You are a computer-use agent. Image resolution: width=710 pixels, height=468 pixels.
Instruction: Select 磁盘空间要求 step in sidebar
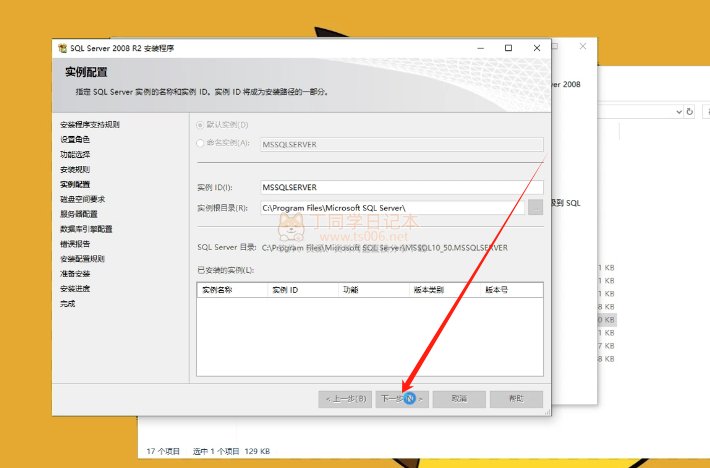(82, 199)
